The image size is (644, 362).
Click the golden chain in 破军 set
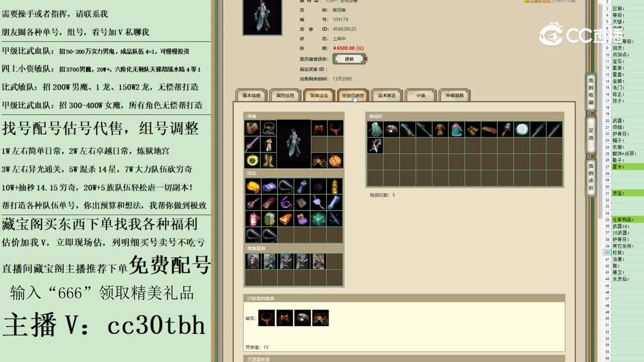pyautogui.click(x=320, y=318)
